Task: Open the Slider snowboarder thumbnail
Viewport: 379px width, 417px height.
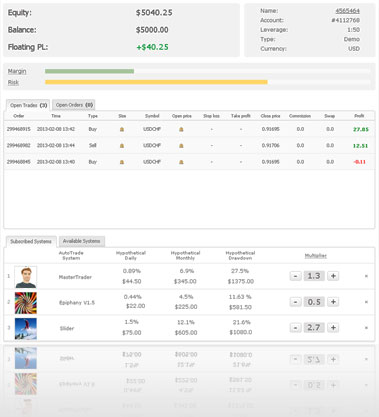Action: coord(26,329)
